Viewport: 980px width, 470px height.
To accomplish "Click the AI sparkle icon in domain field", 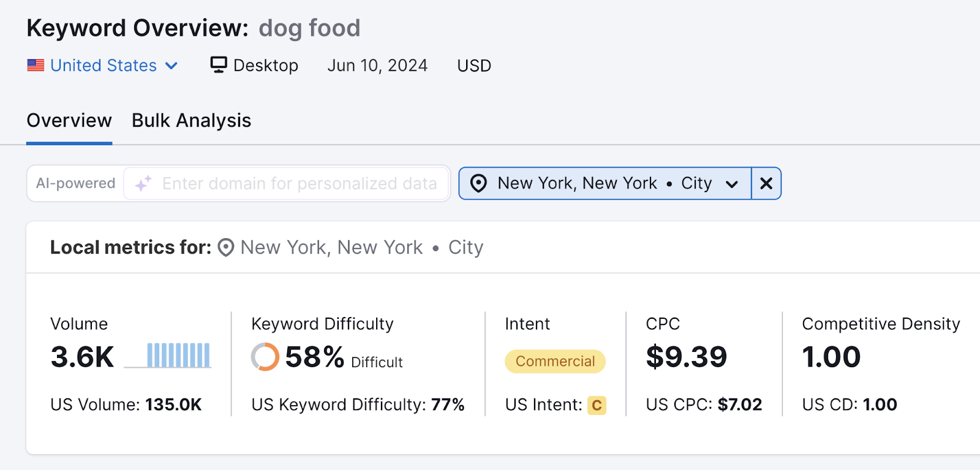I will (143, 183).
